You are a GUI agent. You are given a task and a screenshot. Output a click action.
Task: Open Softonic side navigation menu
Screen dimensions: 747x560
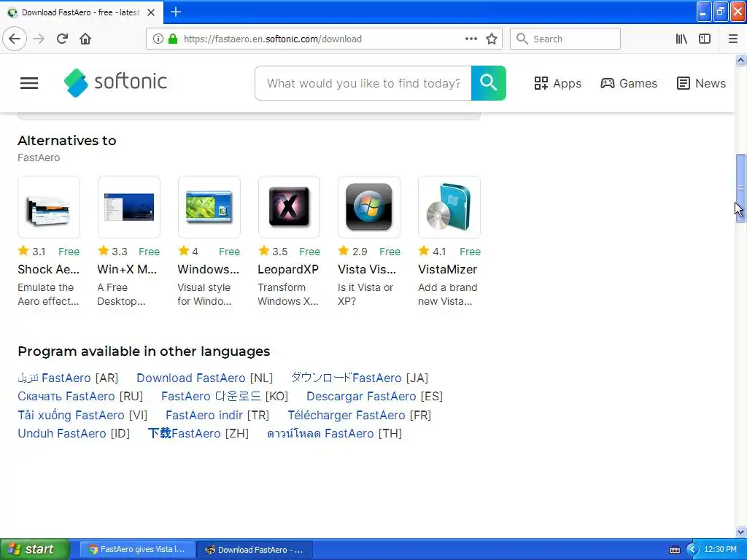28,83
